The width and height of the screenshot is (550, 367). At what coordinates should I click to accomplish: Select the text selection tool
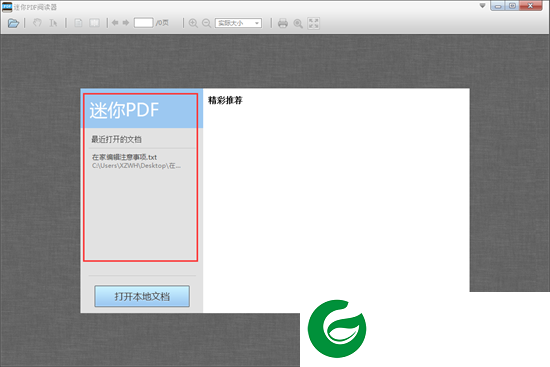[53, 23]
